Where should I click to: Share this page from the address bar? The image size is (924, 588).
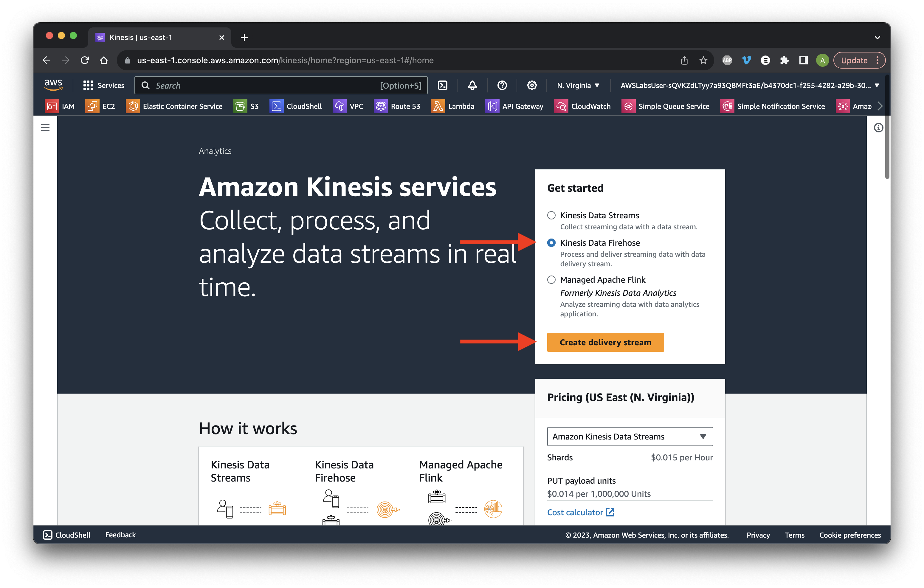tap(684, 60)
